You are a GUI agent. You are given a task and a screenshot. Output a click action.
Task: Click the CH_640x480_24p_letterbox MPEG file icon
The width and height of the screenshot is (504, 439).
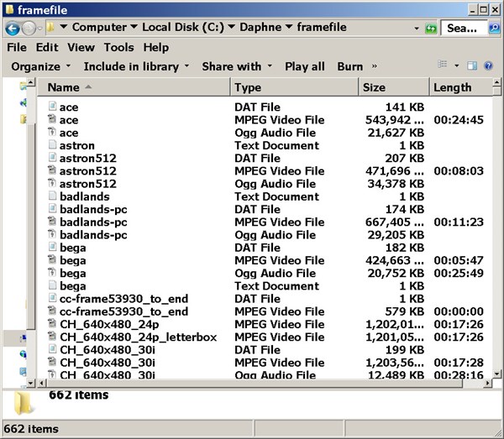tap(51, 337)
